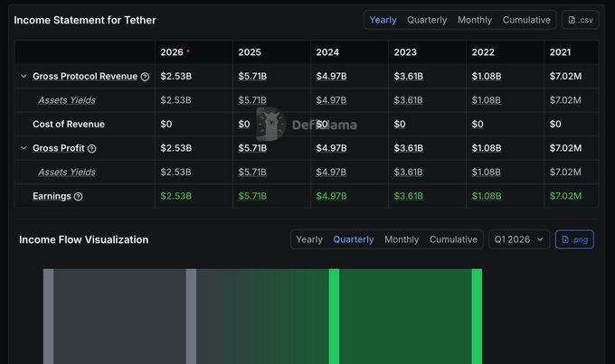Image resolution: width=615 pixels, height=364 pixels.
Task: Select the Cost of Revenue row label
Action: [x=69, y=125]
